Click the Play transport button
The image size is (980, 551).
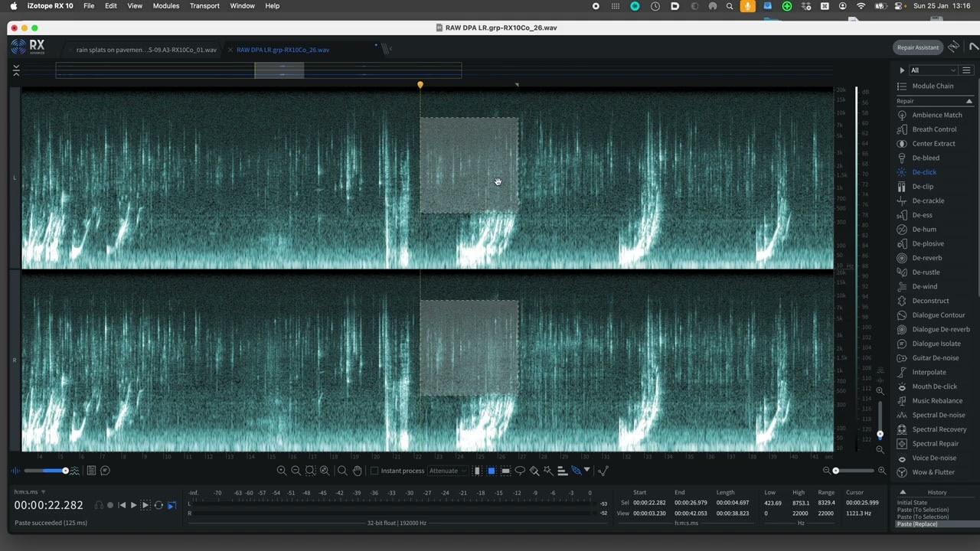(x=133, y=505)
